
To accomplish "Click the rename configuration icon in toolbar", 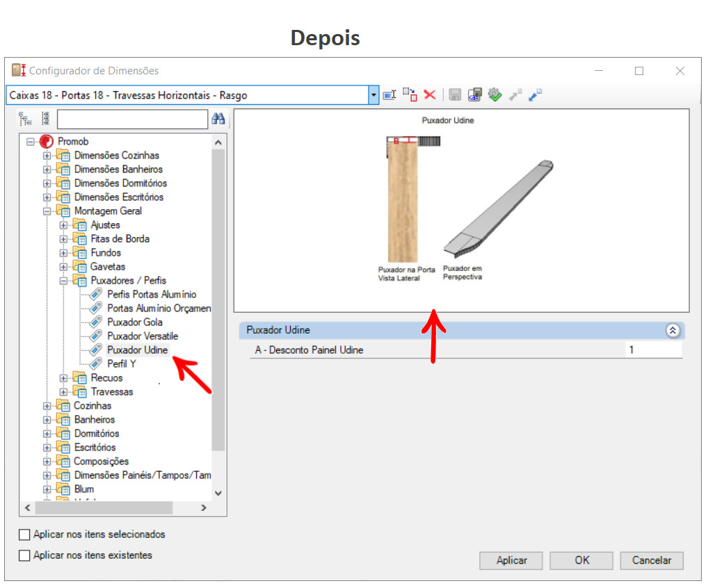I will tap(389, 95).
